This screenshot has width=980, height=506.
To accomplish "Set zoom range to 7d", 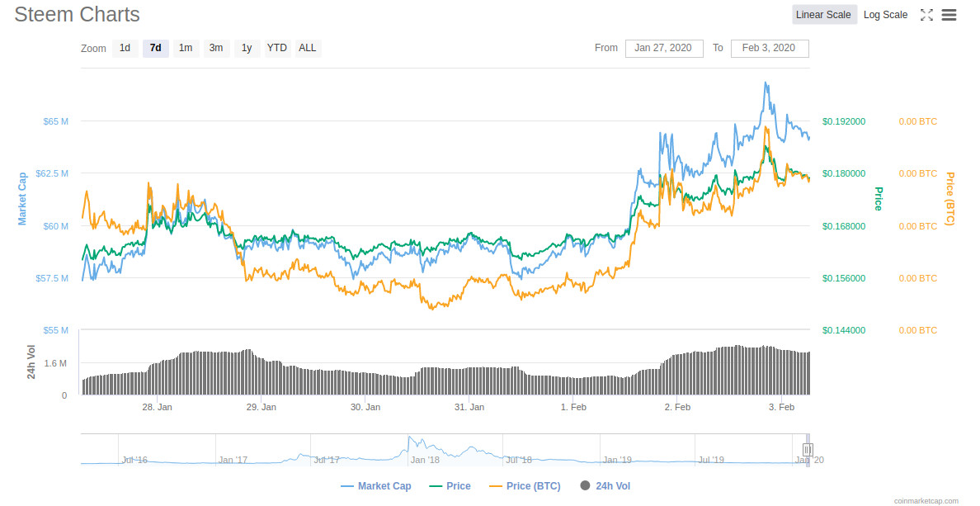I will pyautogui.click(x=156, y=48).
